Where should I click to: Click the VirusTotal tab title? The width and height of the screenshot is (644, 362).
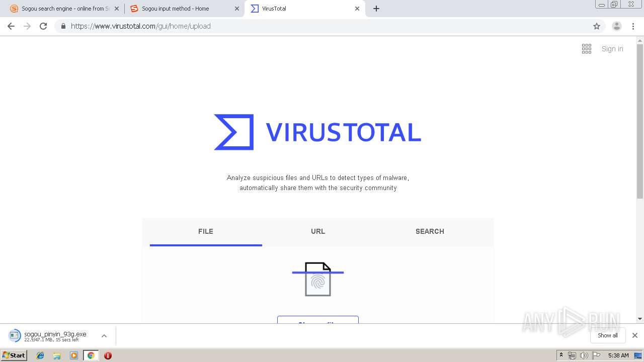(x=274, y=9)
